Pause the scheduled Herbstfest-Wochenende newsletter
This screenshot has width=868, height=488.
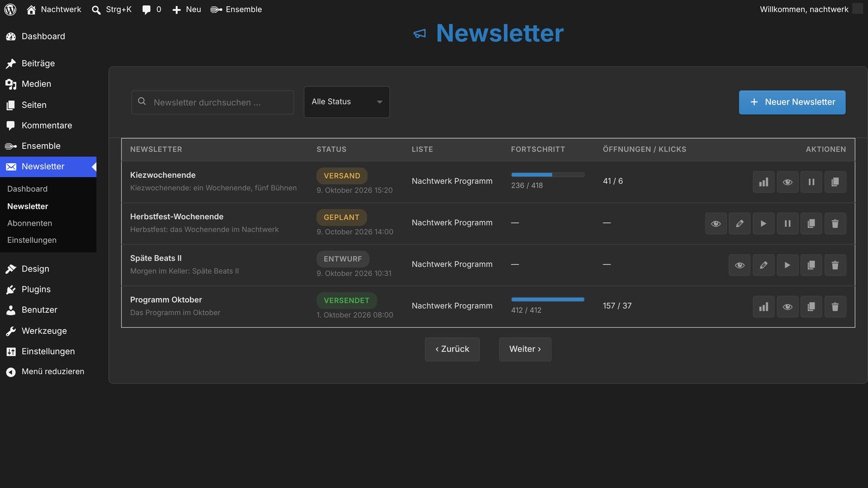click(x=787, y=223)
